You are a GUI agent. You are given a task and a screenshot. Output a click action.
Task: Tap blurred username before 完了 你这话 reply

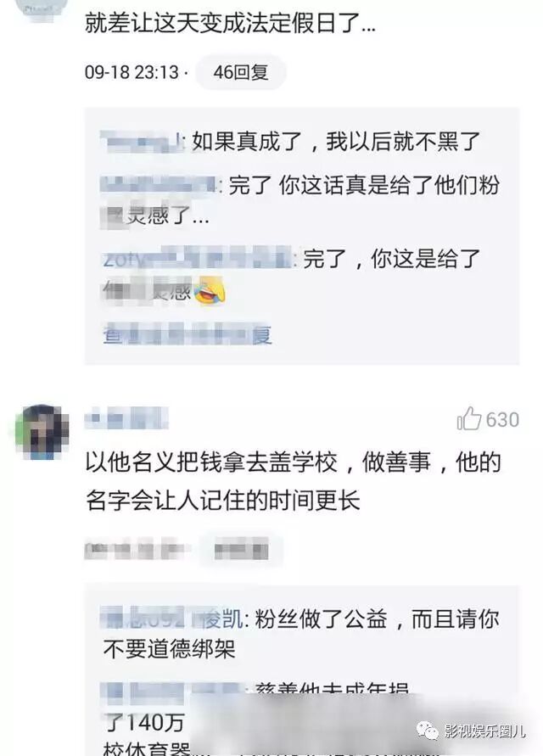[x=158, y=185]
